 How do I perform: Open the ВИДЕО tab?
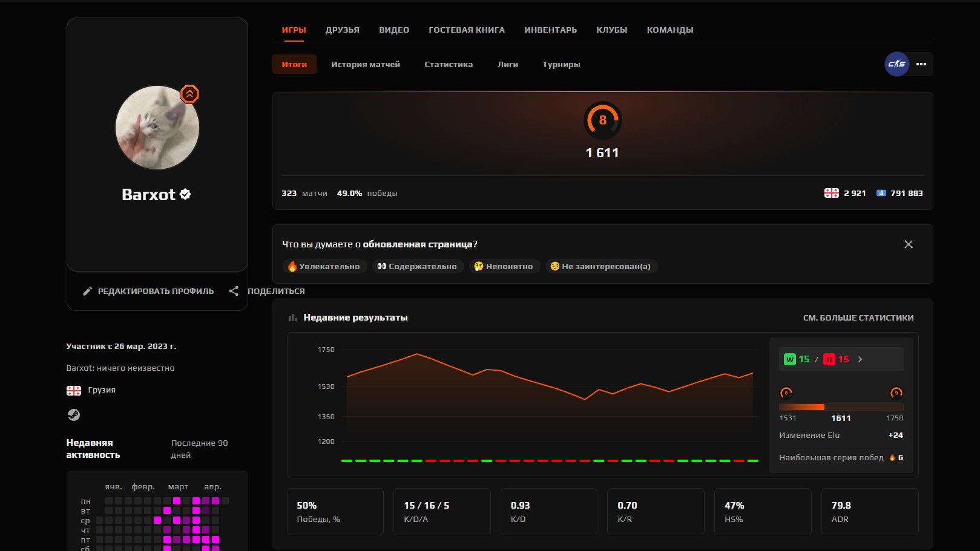tap(394, 30)
